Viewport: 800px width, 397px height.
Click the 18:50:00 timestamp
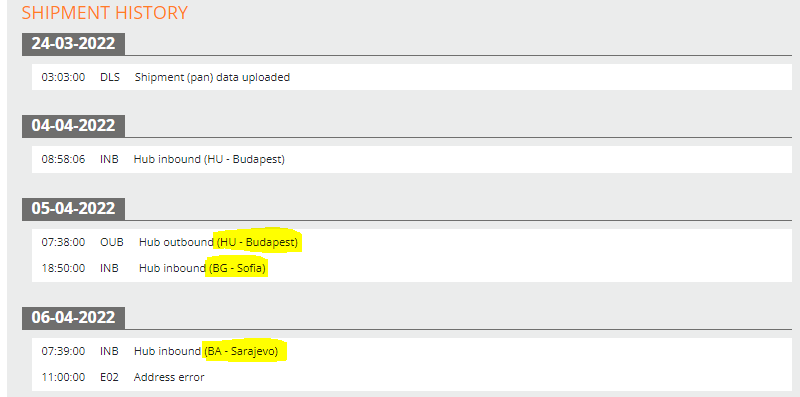(63, 268)
